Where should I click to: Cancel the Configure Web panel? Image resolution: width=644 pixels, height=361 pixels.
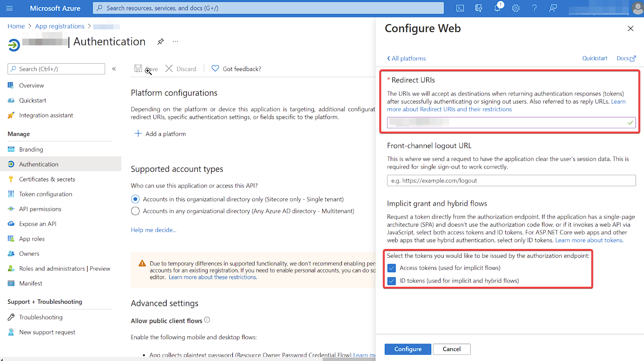[x=452, y=349]
